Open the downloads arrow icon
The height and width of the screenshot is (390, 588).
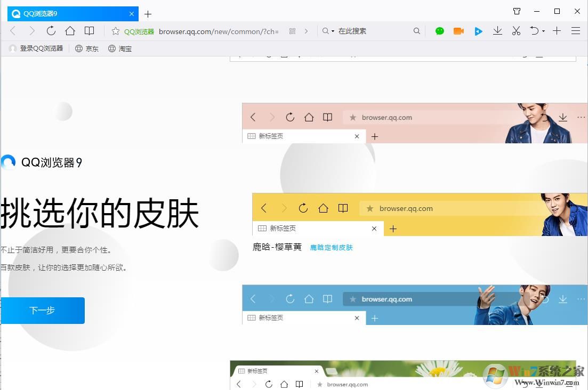(x=497, y=31)
